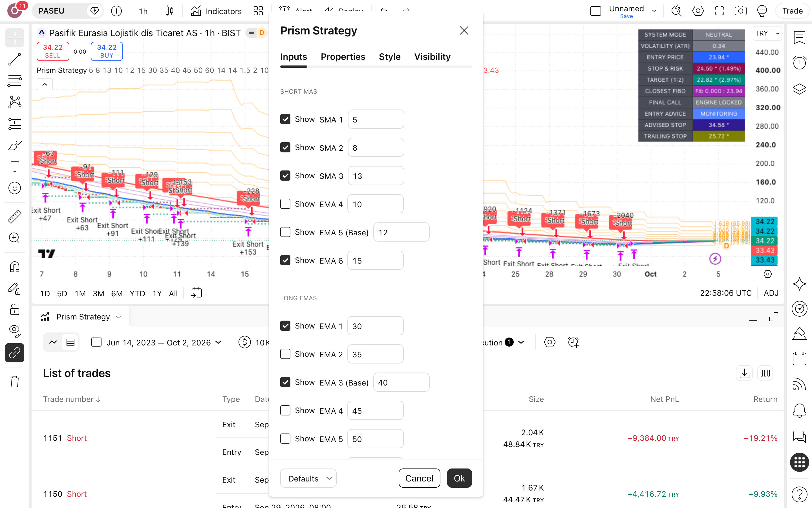Select the ruler measure tool

[14, 217]
